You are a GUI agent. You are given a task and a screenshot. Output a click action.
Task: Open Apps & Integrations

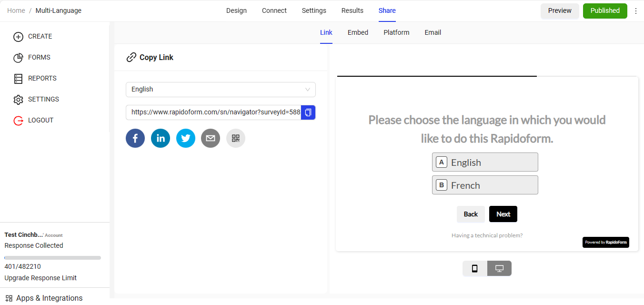48,298
